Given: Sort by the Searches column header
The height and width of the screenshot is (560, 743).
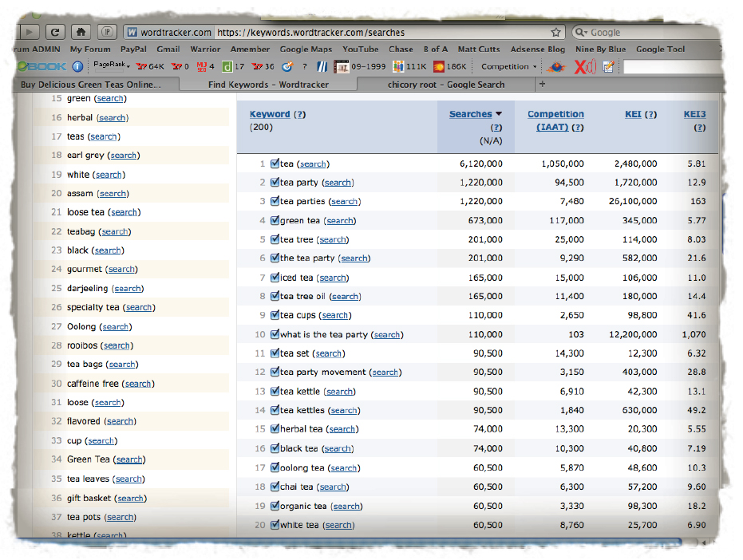Looking at the screenshot, I should coord(471,114).
